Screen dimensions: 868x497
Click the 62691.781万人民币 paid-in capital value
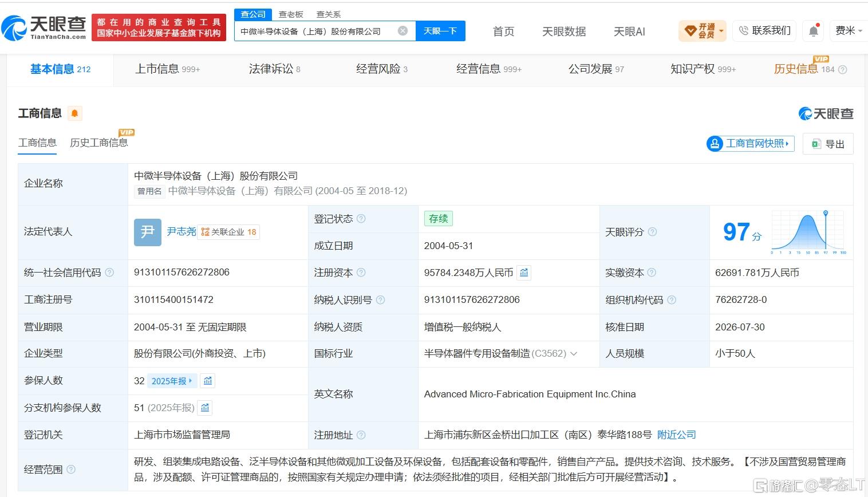(757, 273)
